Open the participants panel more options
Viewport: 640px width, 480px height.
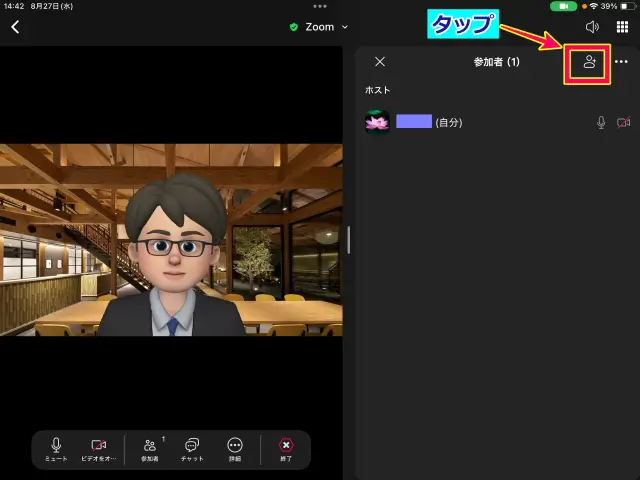[621, 62]
